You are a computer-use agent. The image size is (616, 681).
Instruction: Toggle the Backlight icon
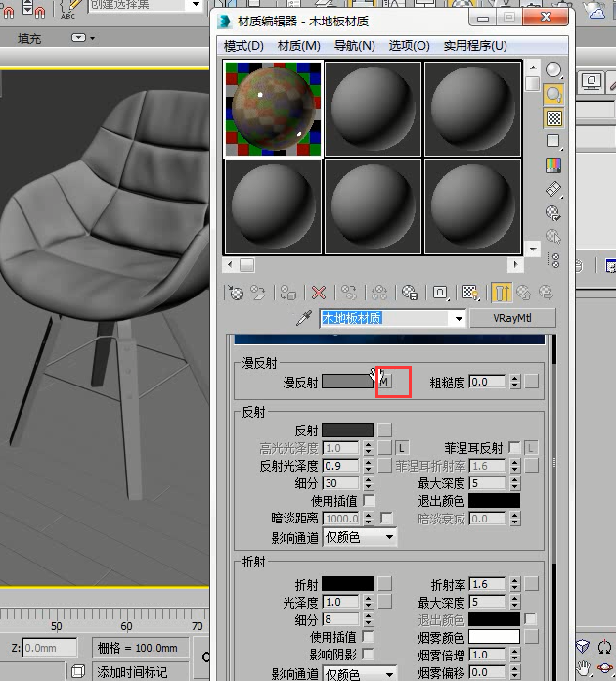(553, 94)
